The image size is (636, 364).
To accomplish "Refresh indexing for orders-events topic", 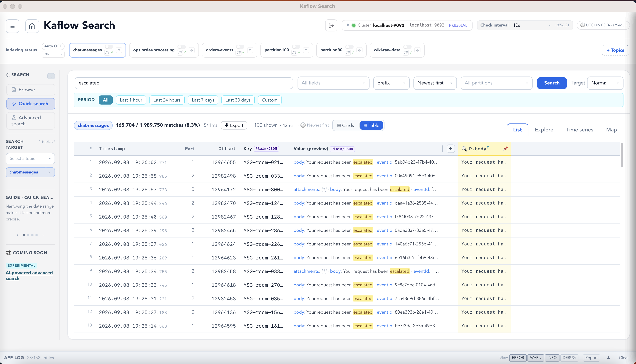I will tap(238, 52).
